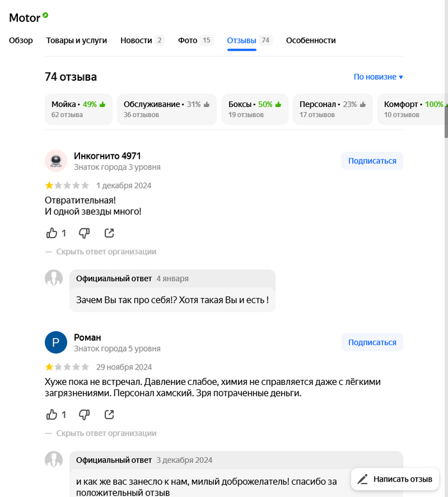Click the Инкогнито 4971 user avatar
The image size is (448, 497).
click(x=56, y=161)
